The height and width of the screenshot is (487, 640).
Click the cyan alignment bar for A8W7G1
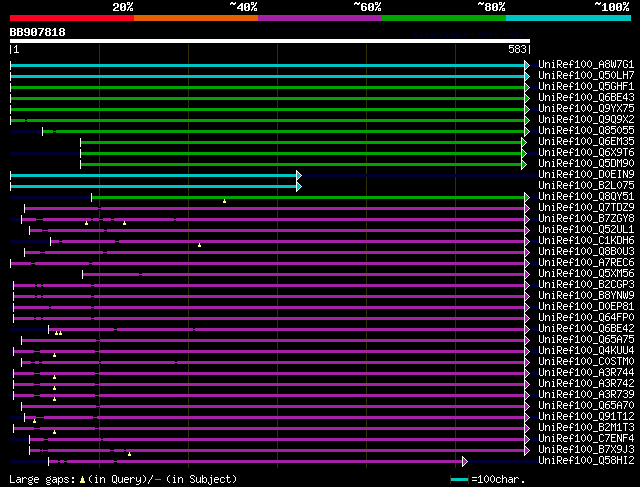click(x=268, y=65)
